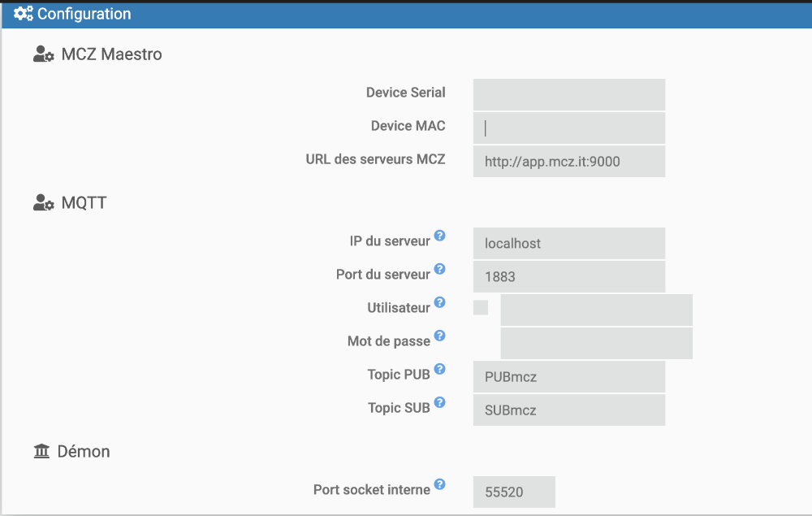The height and width of the screenshot is (516, 812).
Task: Click the MCZ Maestro section heading
Action: click(111, 54)
